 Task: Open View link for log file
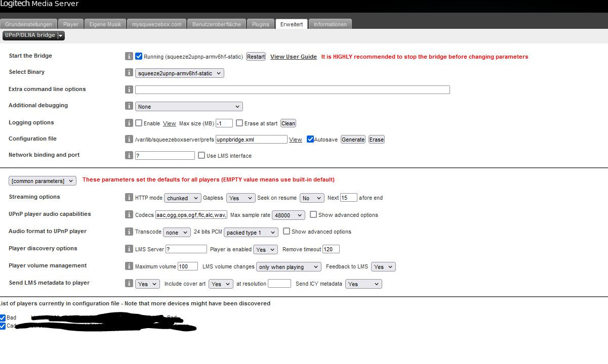[x=170, y=123]
